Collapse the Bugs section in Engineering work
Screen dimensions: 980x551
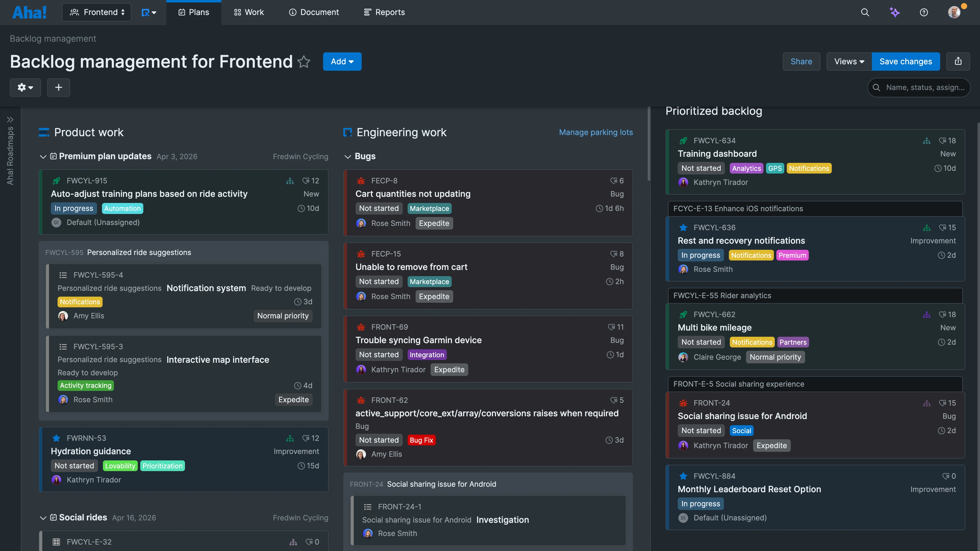347,157
